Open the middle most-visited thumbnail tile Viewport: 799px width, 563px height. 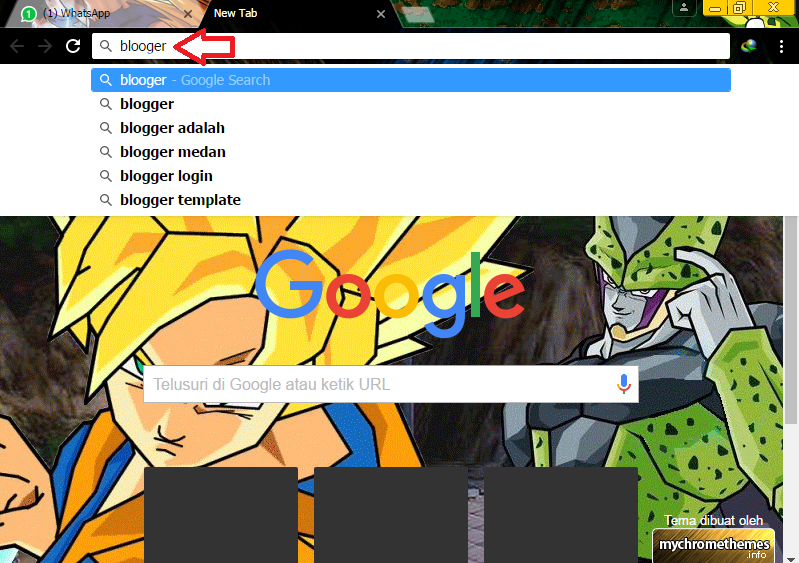point(391,515)
